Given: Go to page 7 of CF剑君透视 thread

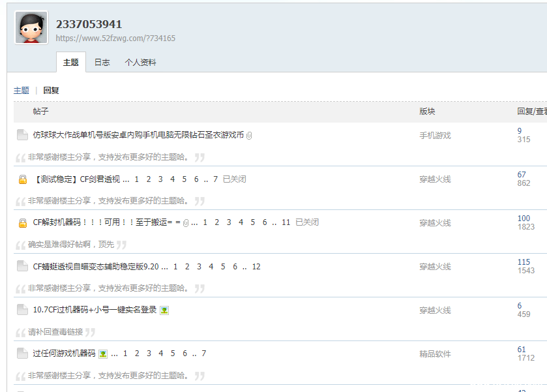Looking at the screenshot, I should [x=216, y=179].
